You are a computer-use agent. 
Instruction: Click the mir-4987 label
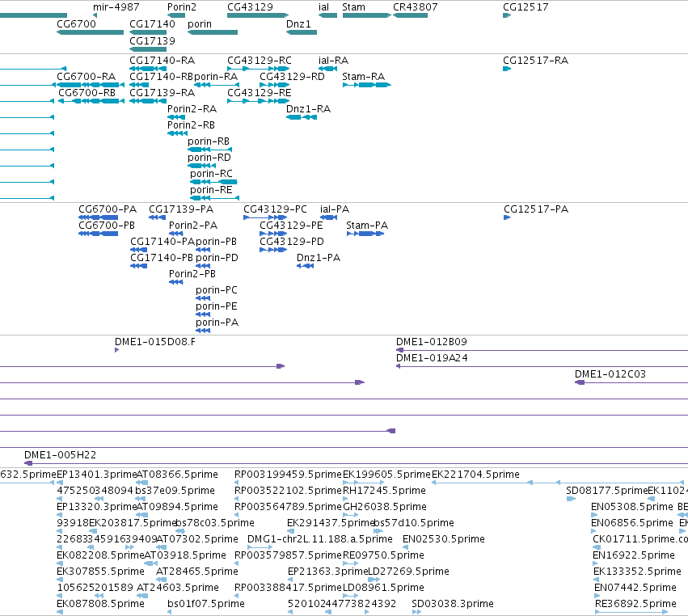coord(116,7)
